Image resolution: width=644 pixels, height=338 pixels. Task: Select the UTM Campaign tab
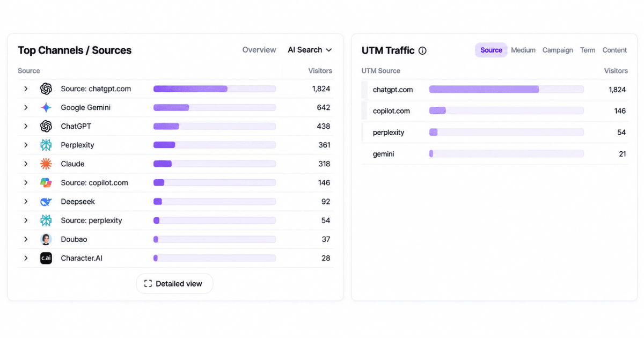558,50
